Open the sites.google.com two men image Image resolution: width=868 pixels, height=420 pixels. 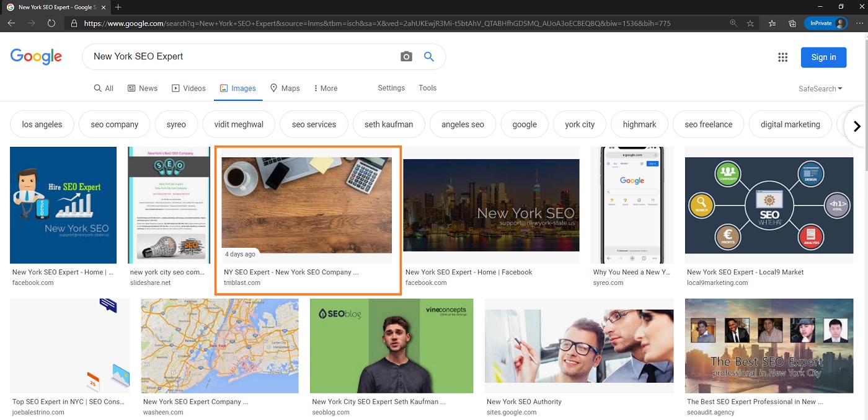pos(579,346)
